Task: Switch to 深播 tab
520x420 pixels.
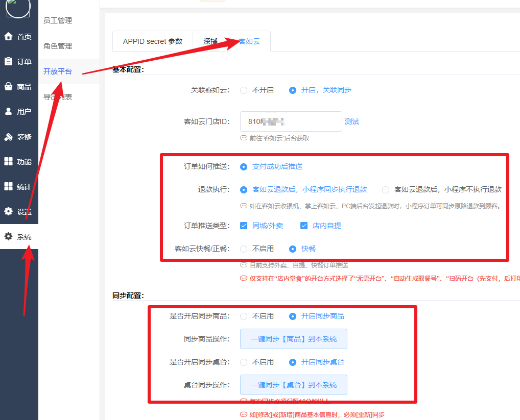Action: pyautogui.click(x=210, y=41)
